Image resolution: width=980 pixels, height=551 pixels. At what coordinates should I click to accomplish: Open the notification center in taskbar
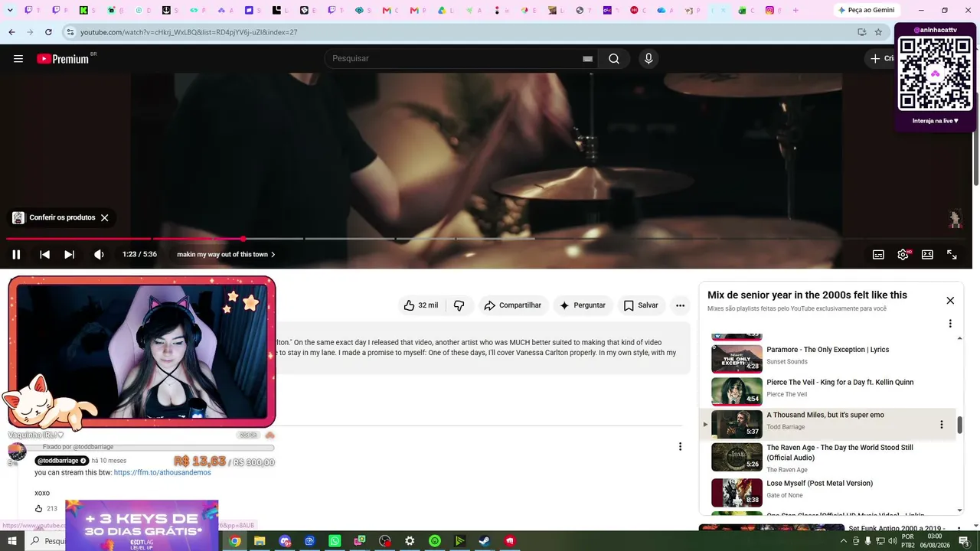[x=964, y=541]
